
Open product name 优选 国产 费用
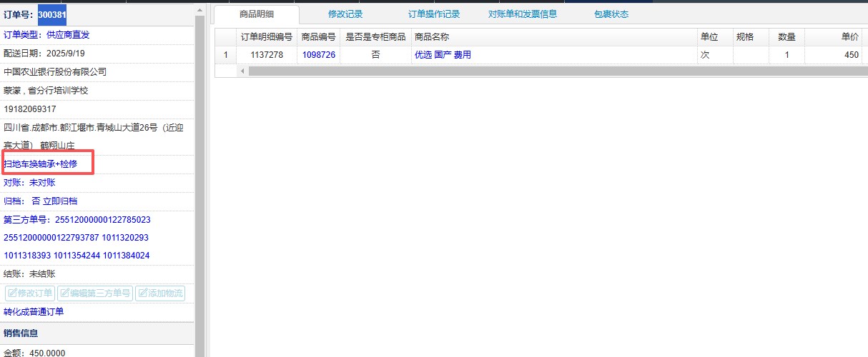click(443, 55)
